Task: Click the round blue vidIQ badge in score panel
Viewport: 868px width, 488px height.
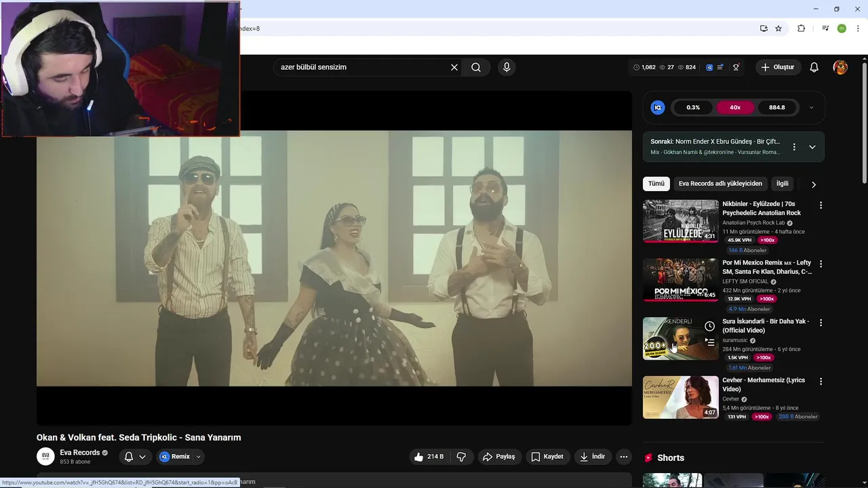Action: (657, 107)
